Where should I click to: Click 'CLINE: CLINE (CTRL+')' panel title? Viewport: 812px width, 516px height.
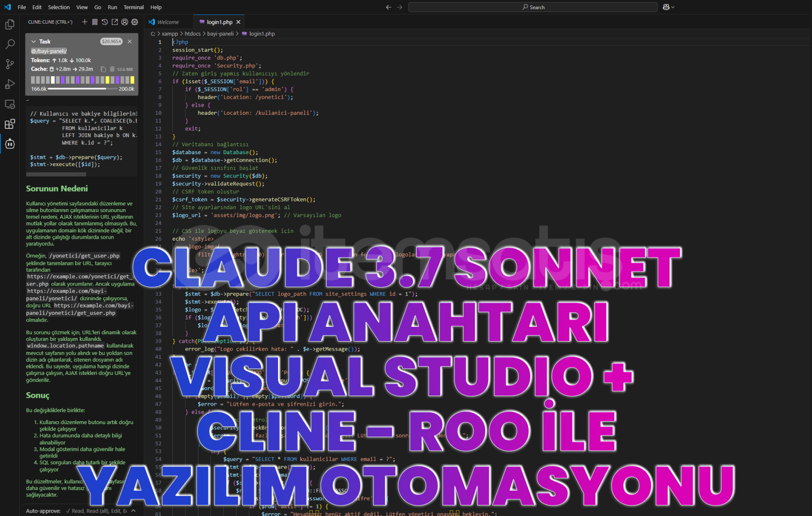point(50,22)
